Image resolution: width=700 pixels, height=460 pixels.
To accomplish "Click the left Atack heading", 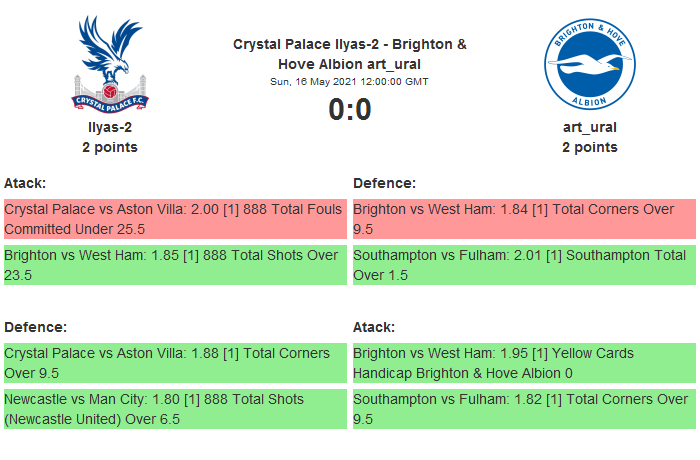I will tap(25, 183).
